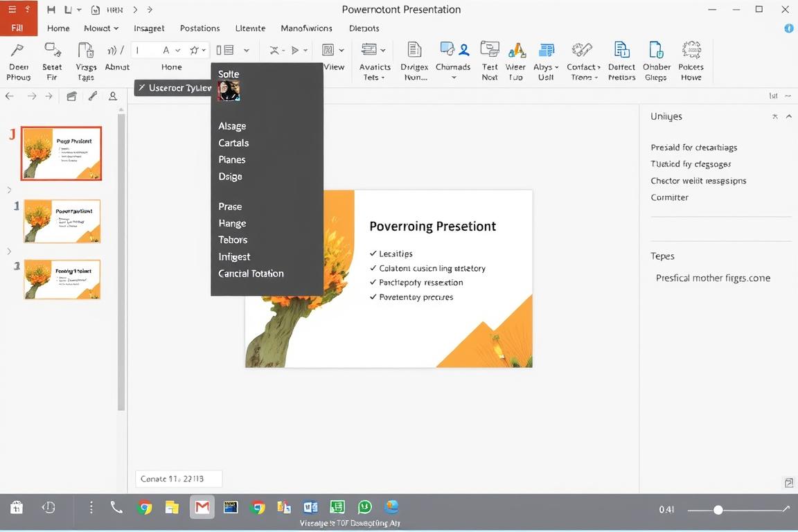Switch to the Postations ribbon tab
This screenshot has height=532, width=798.
click(x=199, y=28)
